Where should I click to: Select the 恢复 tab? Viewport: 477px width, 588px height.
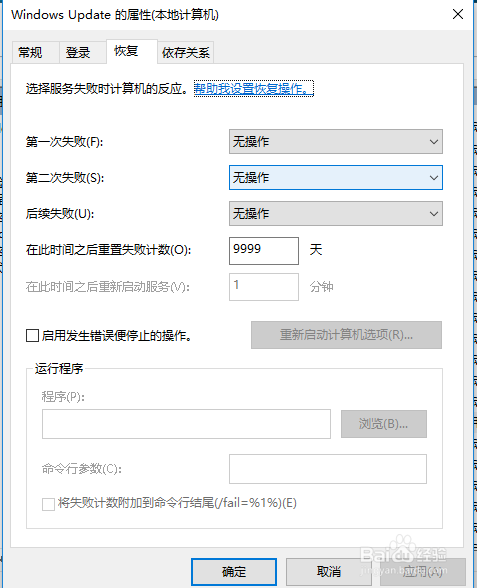126,51
